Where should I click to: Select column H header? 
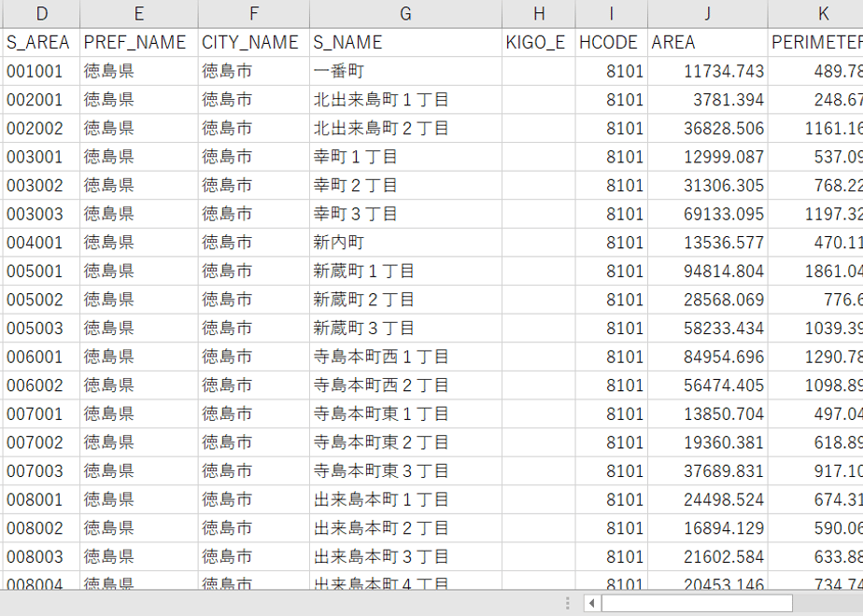pos(539,14)
